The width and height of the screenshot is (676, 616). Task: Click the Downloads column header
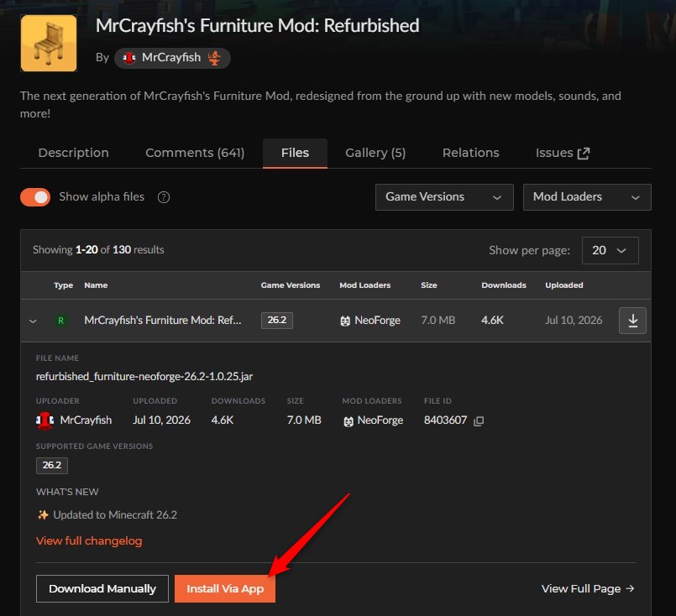[504, 285]
